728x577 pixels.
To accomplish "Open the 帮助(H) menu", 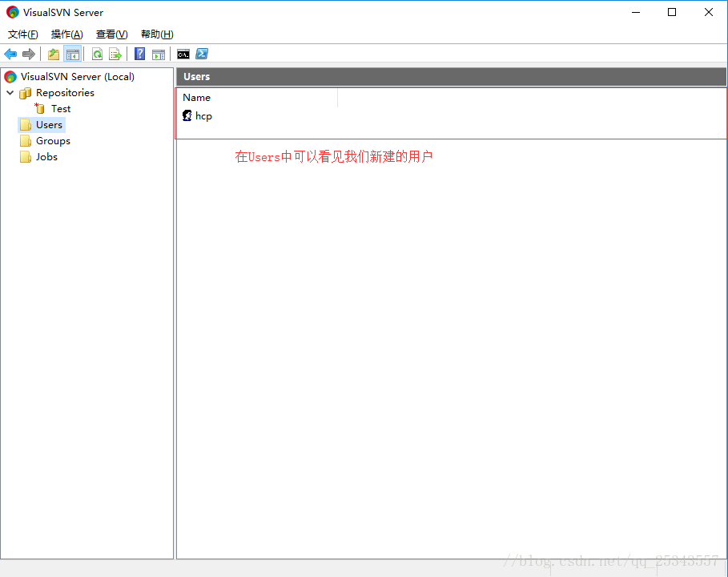I will pos(157,34).
